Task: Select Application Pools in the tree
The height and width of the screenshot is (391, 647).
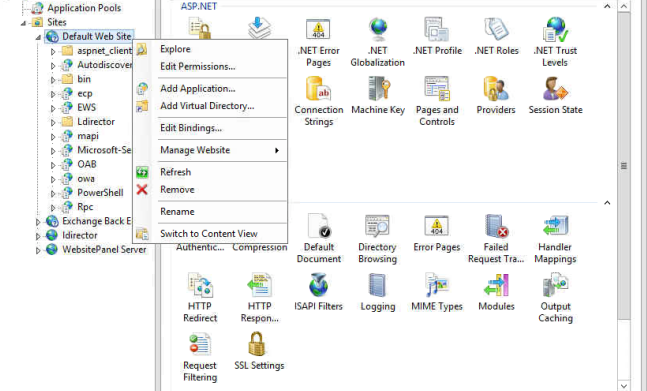Action: pos(84,8)
